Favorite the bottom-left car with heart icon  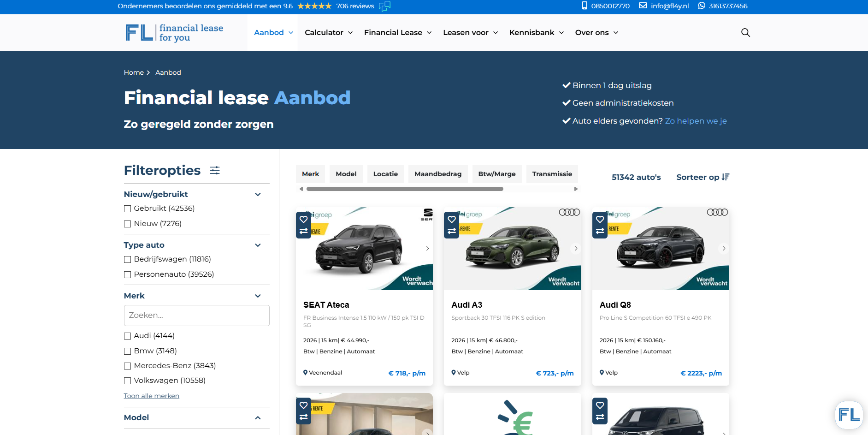click(x=303, y=405)
